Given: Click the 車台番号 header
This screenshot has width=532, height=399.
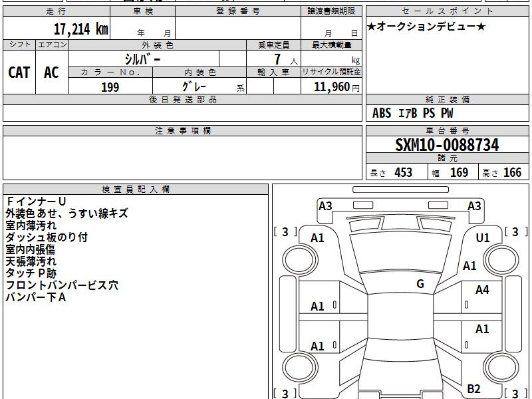Looking at the screenshot, I should click(x=447, y=130).
